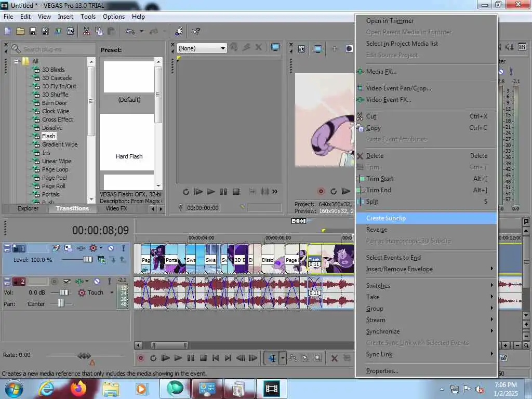532x399 pixels.
Task: Open Normal Edit tool dropdown arrow
Action: click(283, 358)
